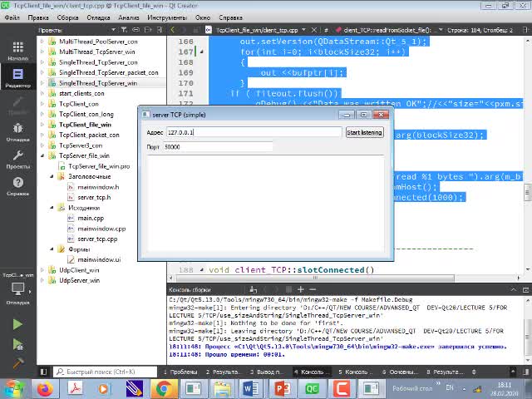Switch to the Editor (Редактор) mode
The height and width of the screenshot is (399, 532).
(18, 78)
